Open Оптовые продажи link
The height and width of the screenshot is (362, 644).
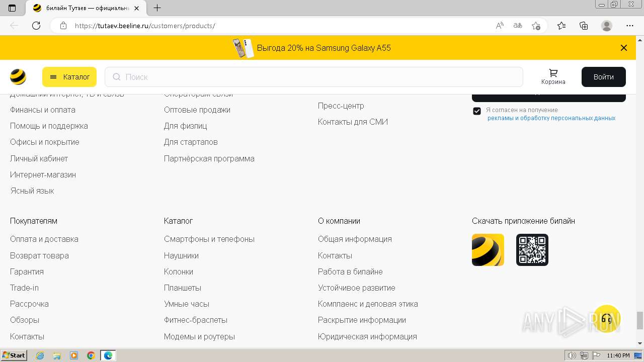[x=197, y=110]
